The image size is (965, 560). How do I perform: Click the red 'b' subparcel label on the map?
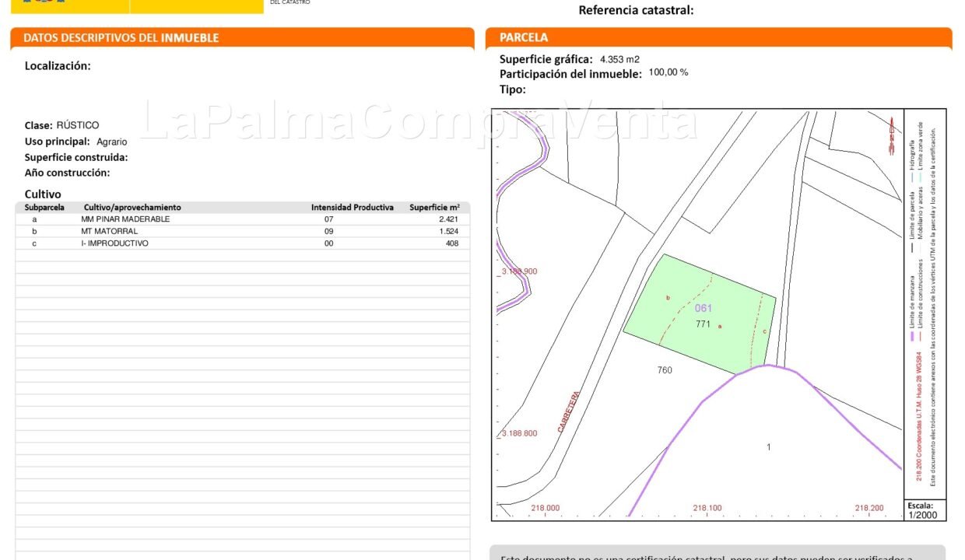pos(668,298)
